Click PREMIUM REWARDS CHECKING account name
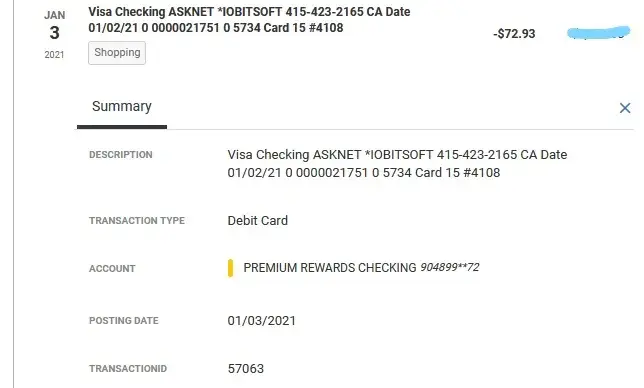This screenshot has height=388, width=644. tap(330, 268)
